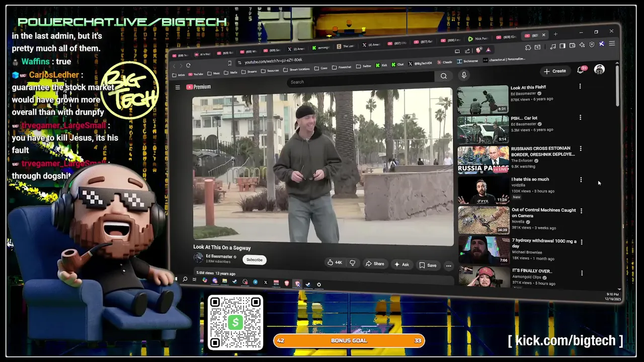This screenshot has width=644, height=362.
Task: Open the Stream Locations bookmark folder
Action: click(296, 69)
